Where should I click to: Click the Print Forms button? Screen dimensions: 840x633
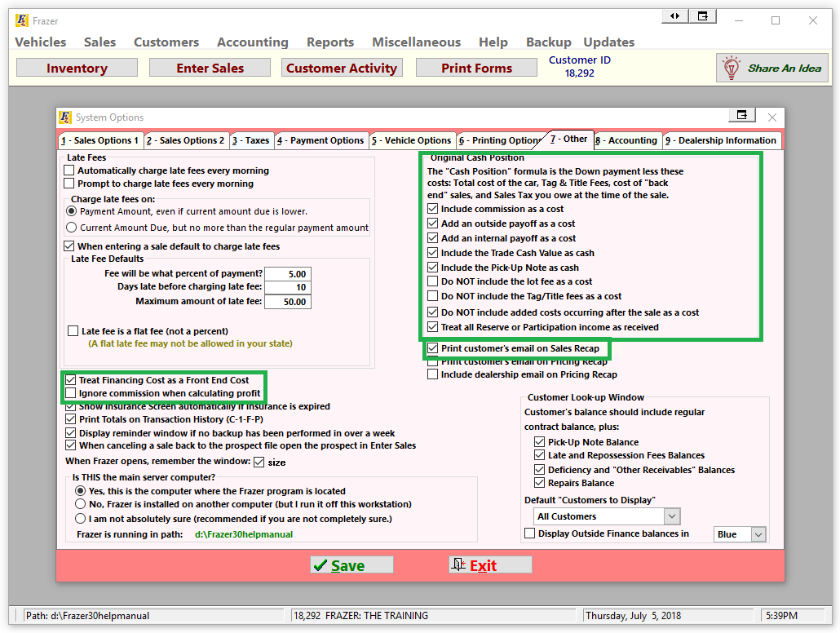tap(476, 68)
